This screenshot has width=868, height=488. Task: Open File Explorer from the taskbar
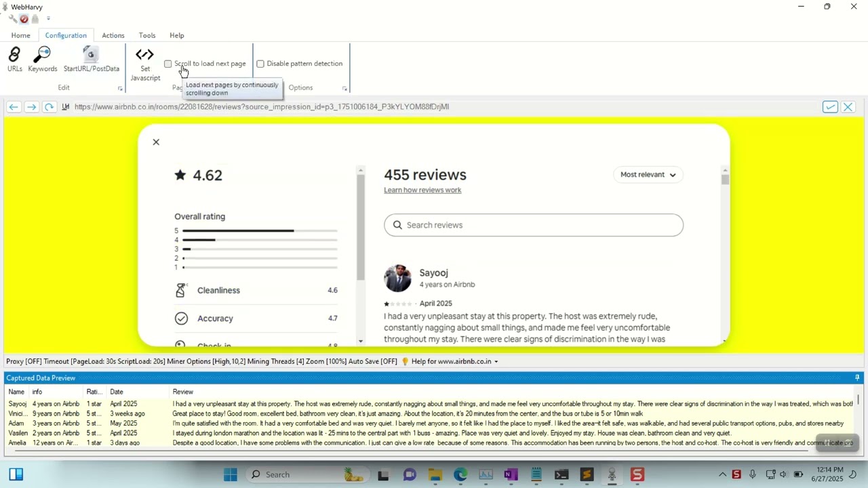tap(435, 474)
